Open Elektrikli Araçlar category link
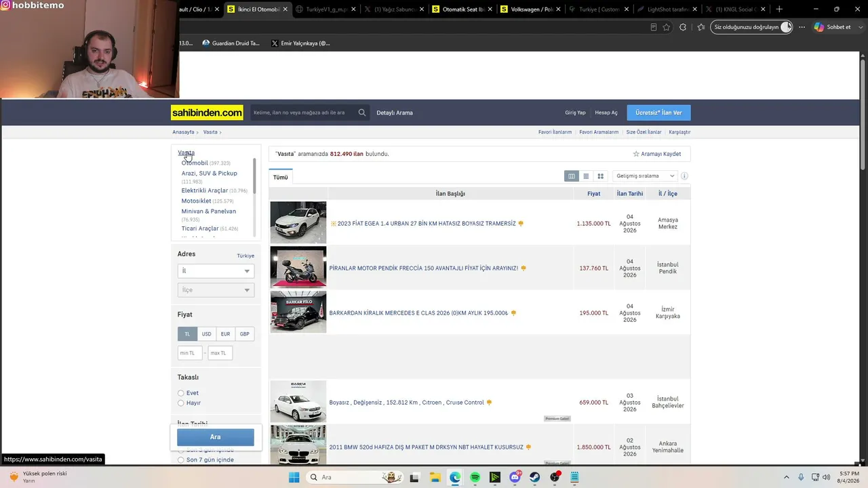Image resolution: width=868 pixels, height=488 pixels. [205, 190]
